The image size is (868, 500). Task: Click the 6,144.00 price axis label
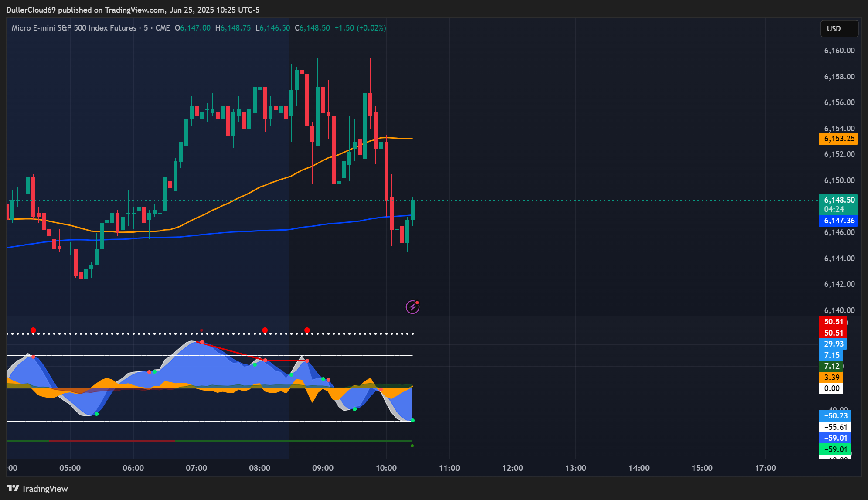pos(839,259)
